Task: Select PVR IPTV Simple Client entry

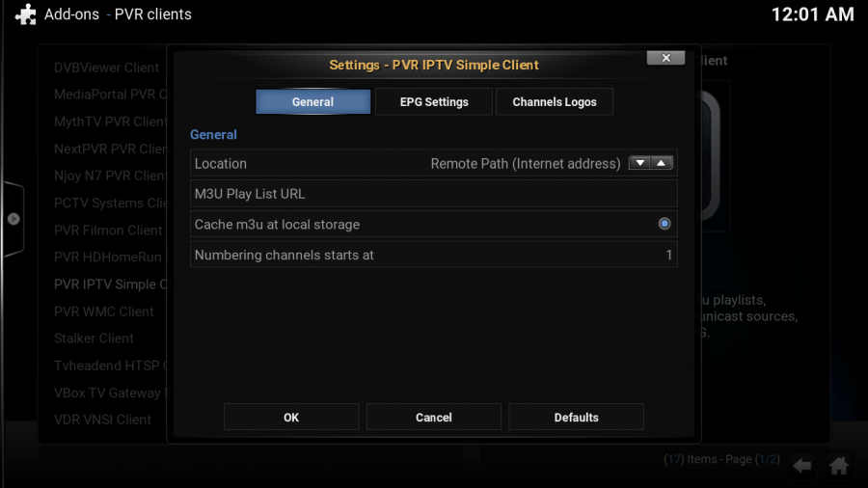Action: (x=110, y=285)
